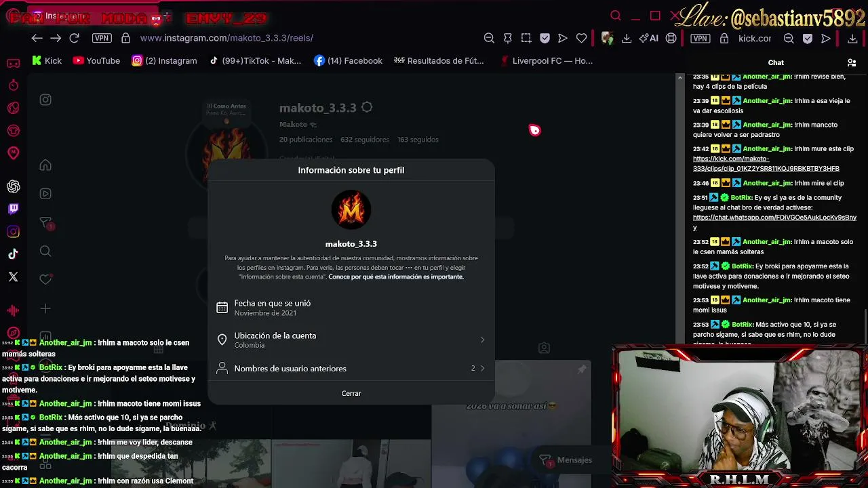Open the (2) Instagram bookmark
This screenshot has height=488, width=868.
[x=164, y=60]
